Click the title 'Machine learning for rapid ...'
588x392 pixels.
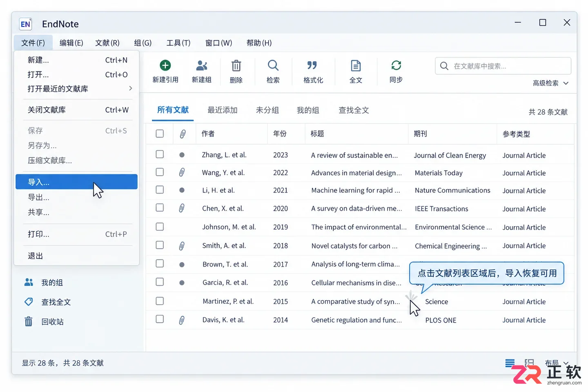tap(356, 190)
